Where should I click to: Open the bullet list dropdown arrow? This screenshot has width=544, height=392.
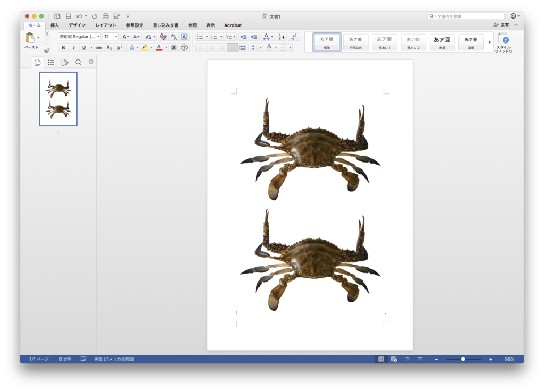point(207,37)
